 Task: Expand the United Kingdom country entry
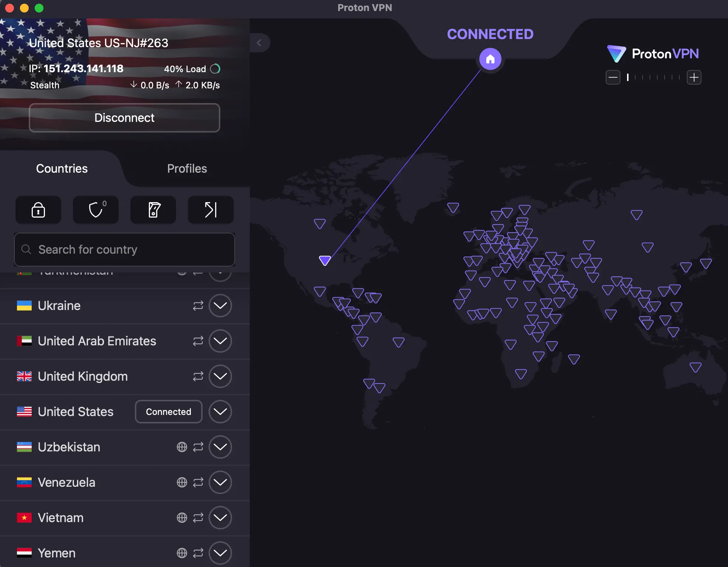pos(220,376)
